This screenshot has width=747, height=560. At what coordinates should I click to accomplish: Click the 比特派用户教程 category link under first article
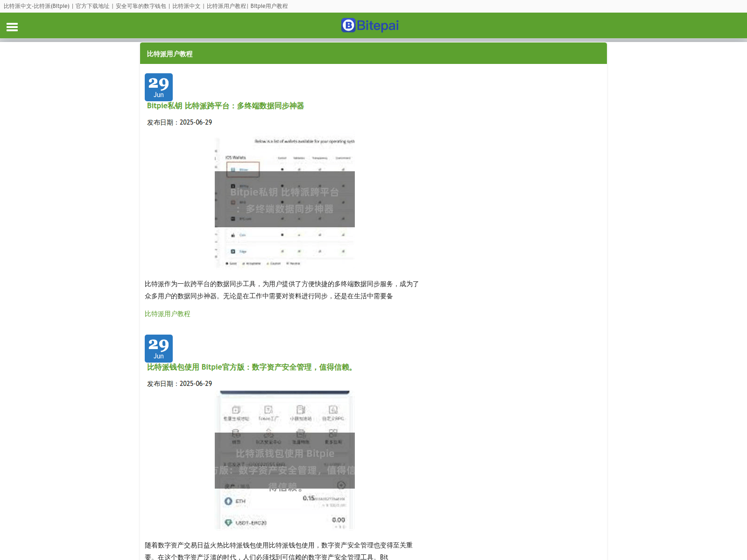click(x=168, y=314)
